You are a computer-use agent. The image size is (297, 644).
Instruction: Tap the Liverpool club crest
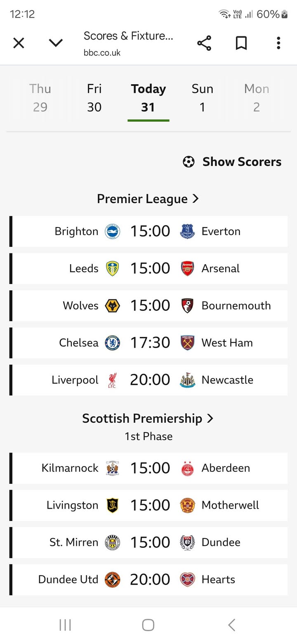[112, 380]
